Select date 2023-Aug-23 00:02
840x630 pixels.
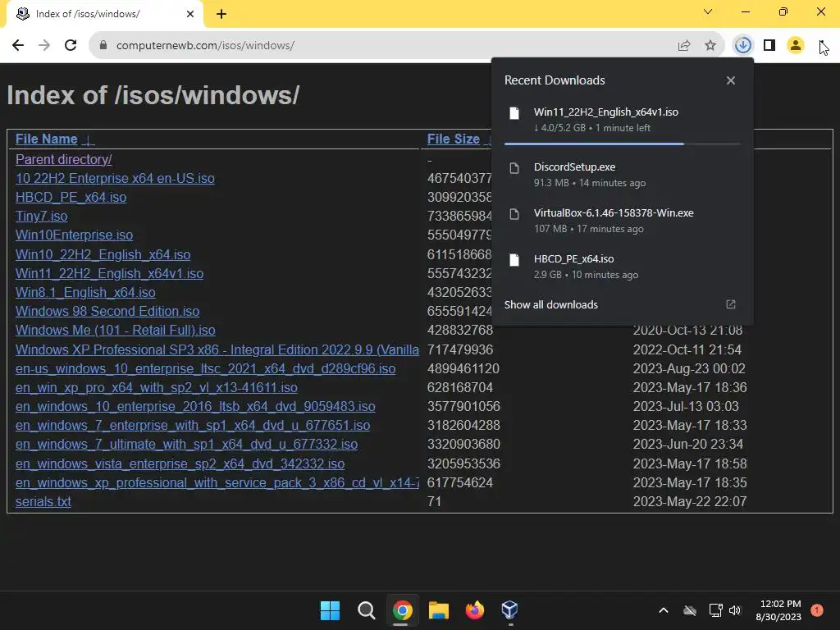(x=689, y=368)
